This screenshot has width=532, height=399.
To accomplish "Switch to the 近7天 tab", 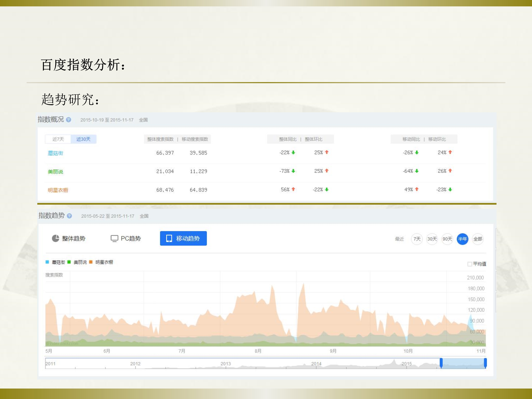I will [x=58, y=139].
